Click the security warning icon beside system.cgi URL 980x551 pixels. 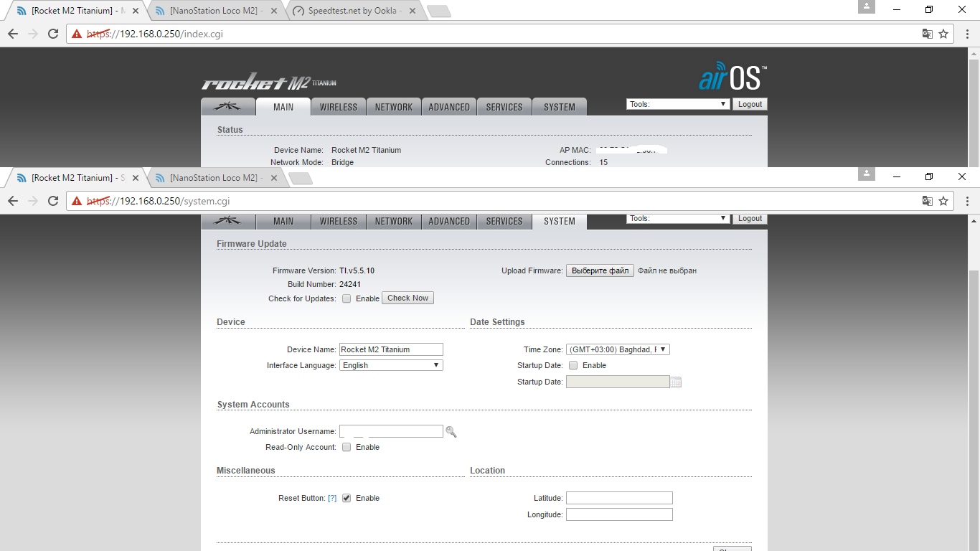76,201
